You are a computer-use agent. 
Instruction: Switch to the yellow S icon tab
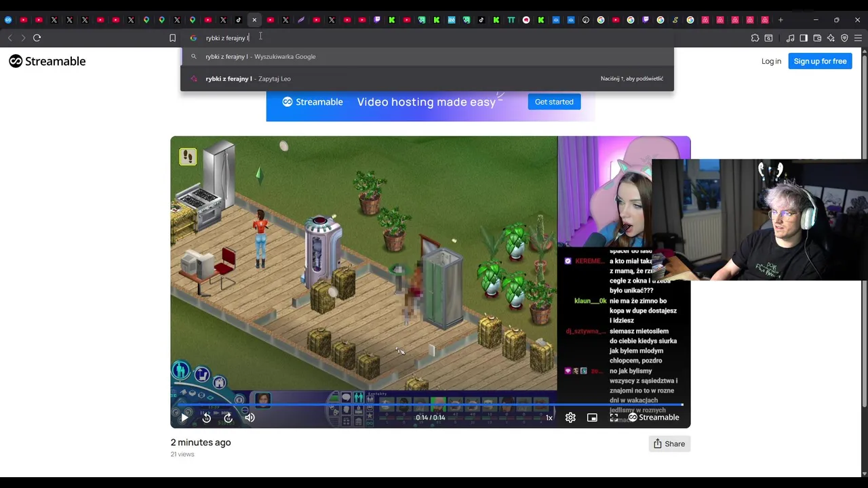(675, 20)
